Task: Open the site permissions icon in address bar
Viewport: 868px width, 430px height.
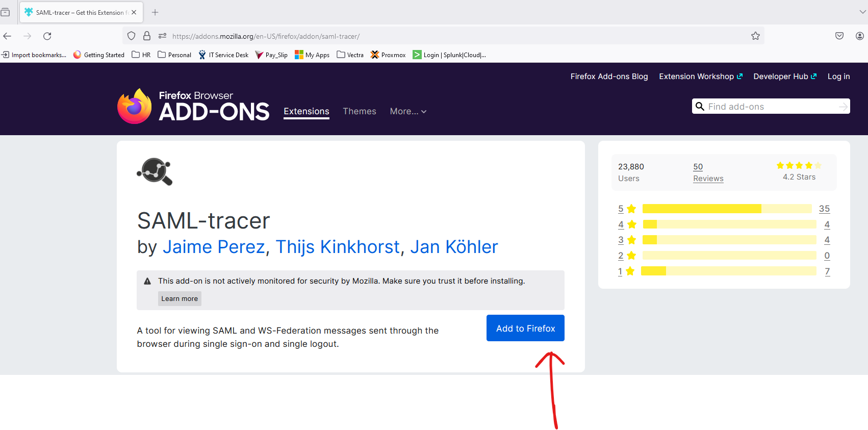Action: (x=162, y=36)
